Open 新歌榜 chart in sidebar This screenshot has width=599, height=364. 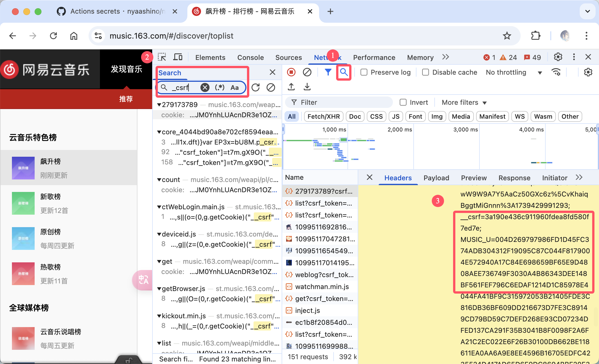click(69, 203)
